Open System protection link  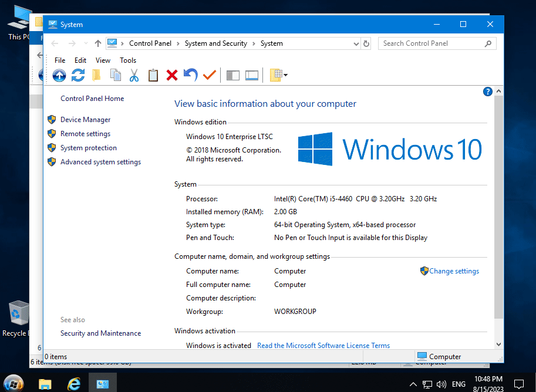pyautogui.click(x=89, y=148)
